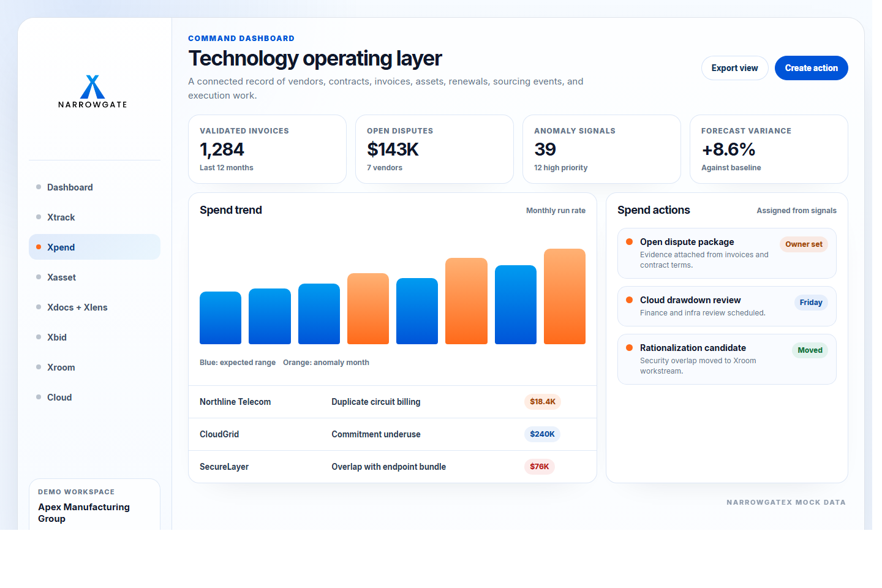Screen dimensions: 882x588
Task: Click the Spend actions heading
Action: (654, 210)
